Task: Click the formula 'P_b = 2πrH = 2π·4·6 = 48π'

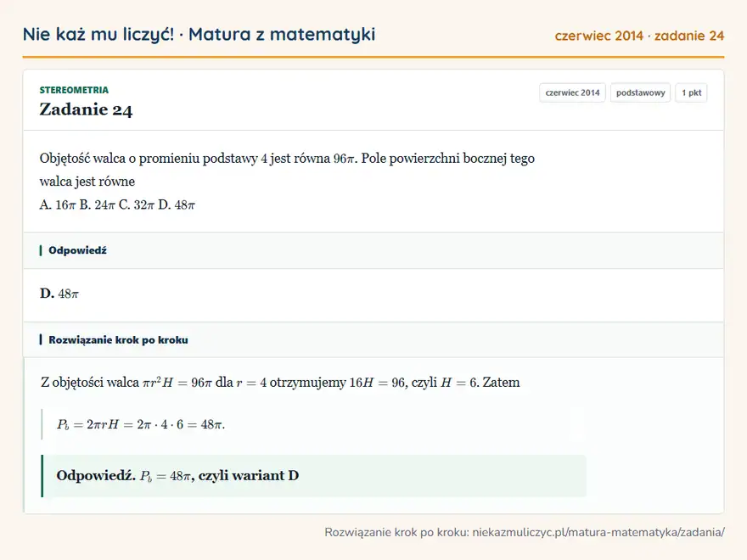Action: (x=141, y=424)
